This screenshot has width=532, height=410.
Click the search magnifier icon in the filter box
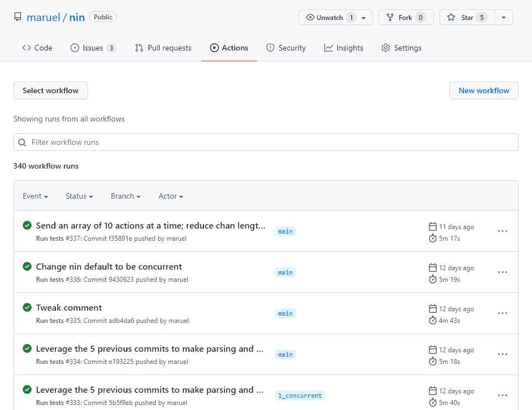point(22,143)
